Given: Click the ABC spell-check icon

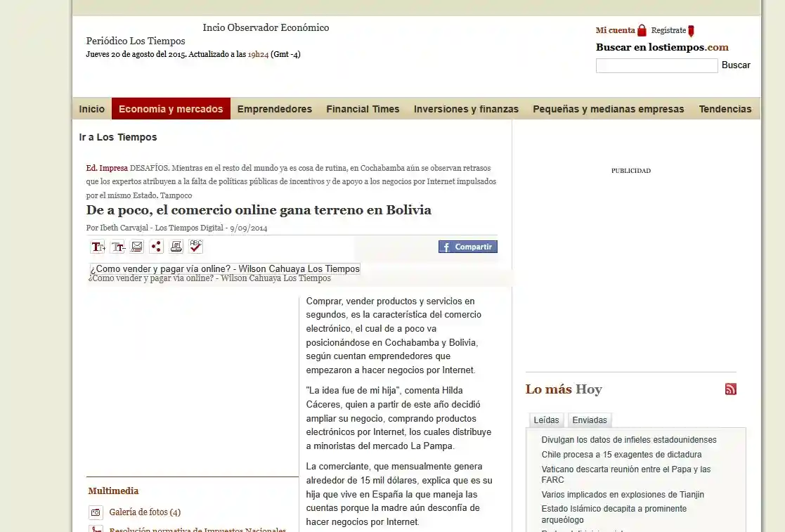Looking at the screenshot, I should (x=195, y=247).
